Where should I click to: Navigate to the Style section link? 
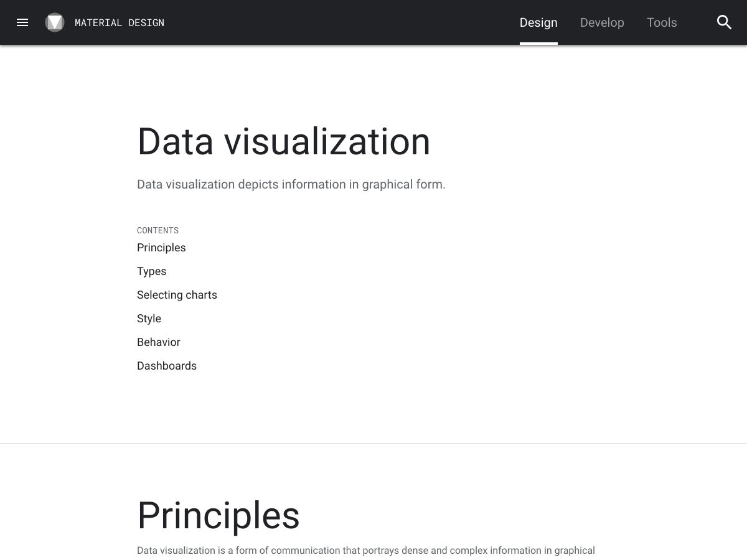pos(149,319)
